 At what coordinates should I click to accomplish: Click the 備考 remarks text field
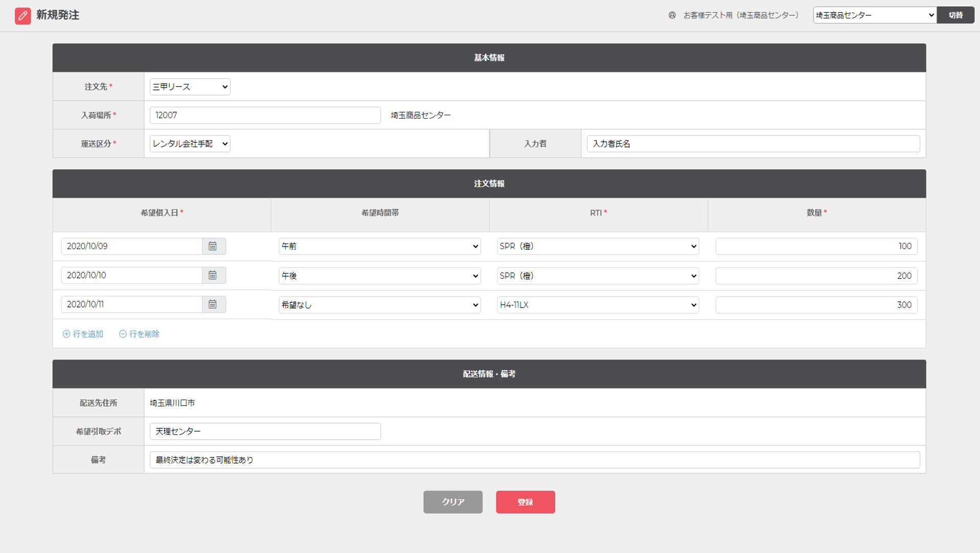534,460
